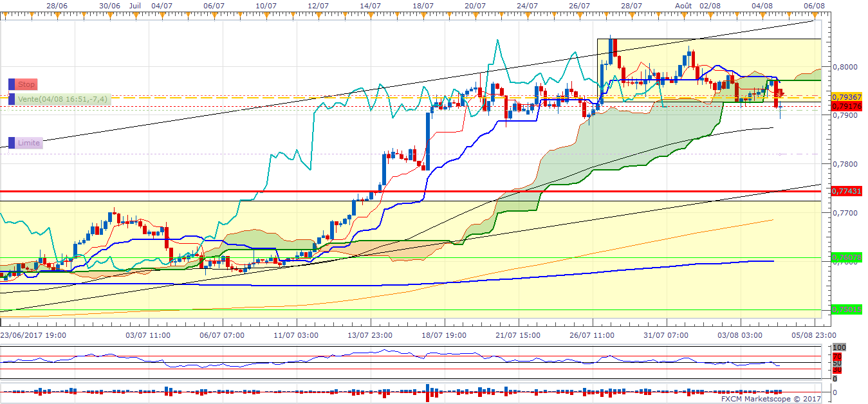
Task: Click the 11/07 03:00 time label
Action: (296, 335)
